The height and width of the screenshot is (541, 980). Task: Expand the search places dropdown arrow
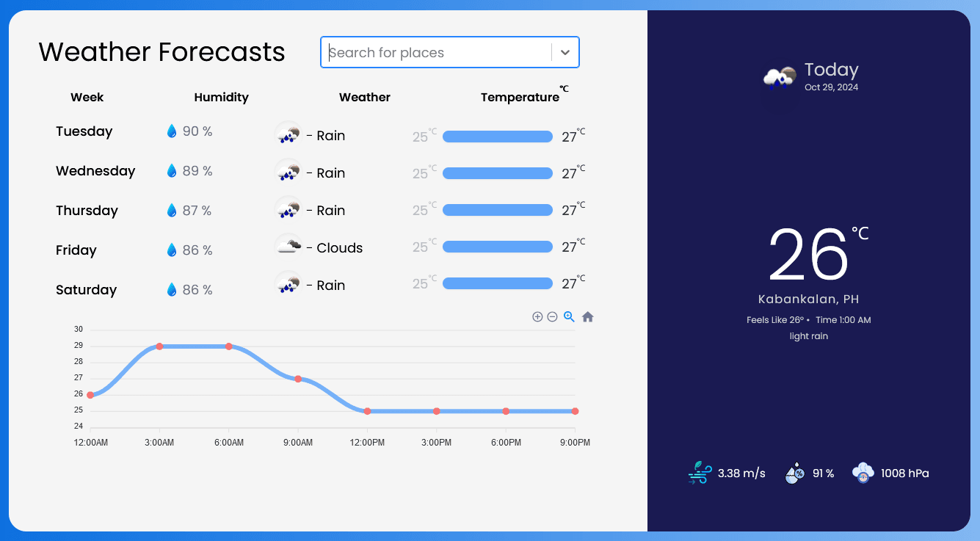pos(565,52)
